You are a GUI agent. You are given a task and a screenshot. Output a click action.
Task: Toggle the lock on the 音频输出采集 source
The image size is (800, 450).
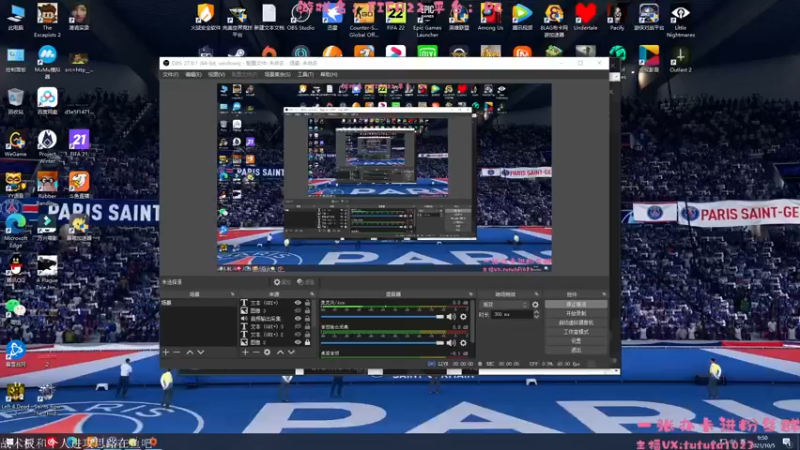(307, 318)
